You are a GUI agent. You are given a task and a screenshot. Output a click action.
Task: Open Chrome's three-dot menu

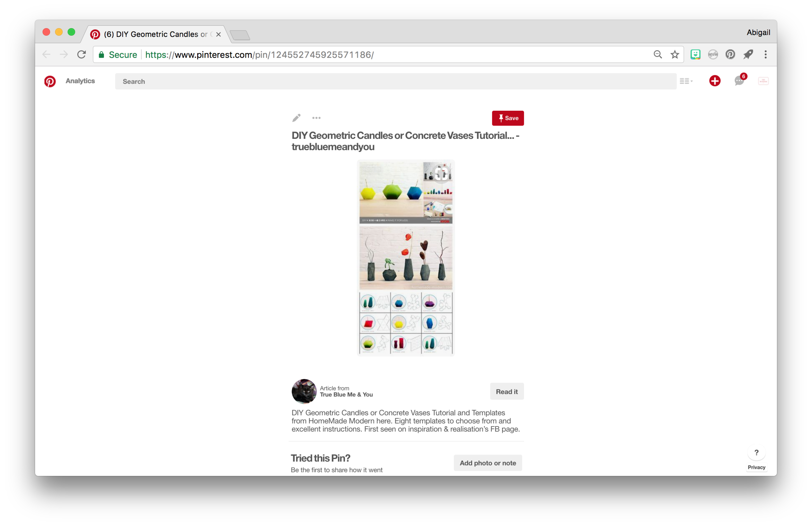(765, 55)
